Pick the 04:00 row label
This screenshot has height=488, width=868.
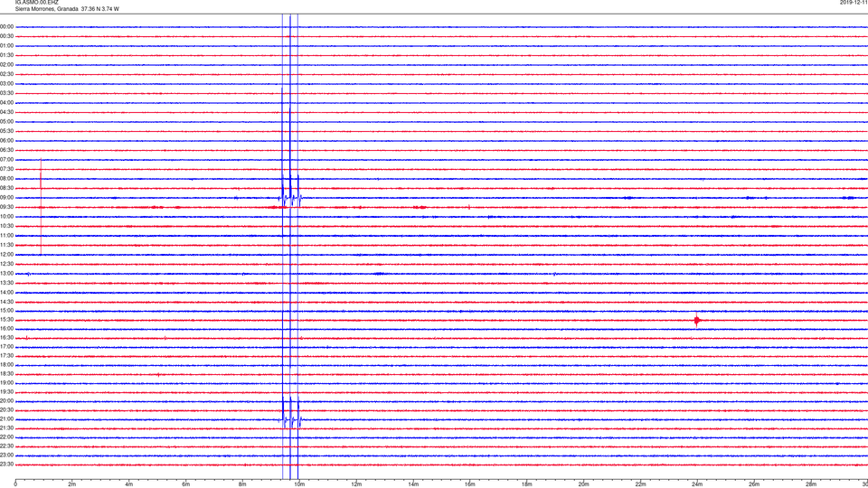[x=6, y=103]
